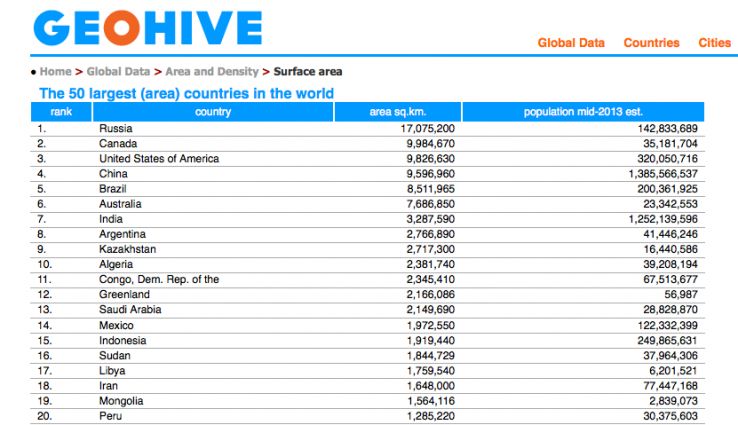Select the Kazakhstan country entry

click(128, 249)
